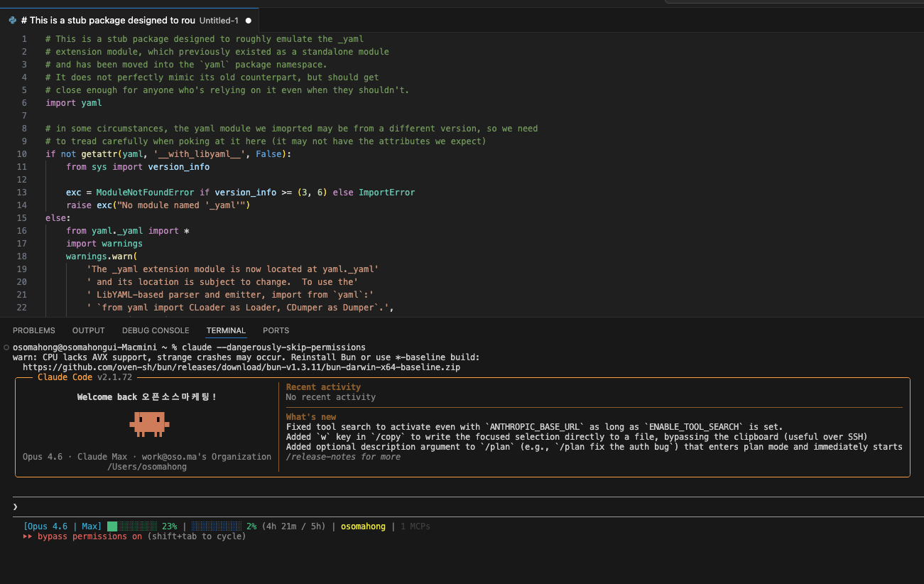The image size is (924, 584).
Task: Select the TERMINAL panel tab
Action: tap(226, 330)
